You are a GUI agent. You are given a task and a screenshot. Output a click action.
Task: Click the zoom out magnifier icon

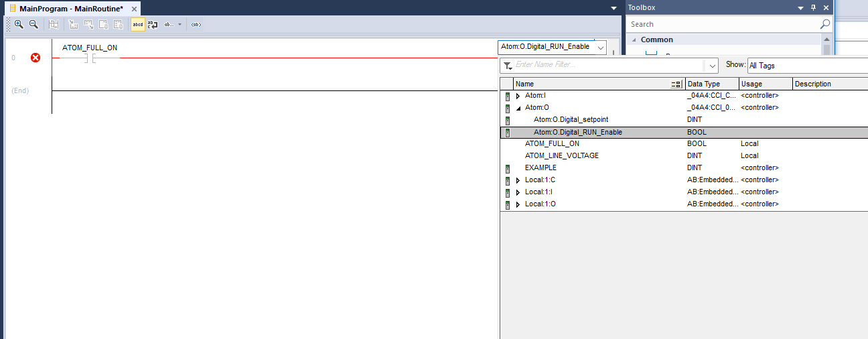pos(33,24)
